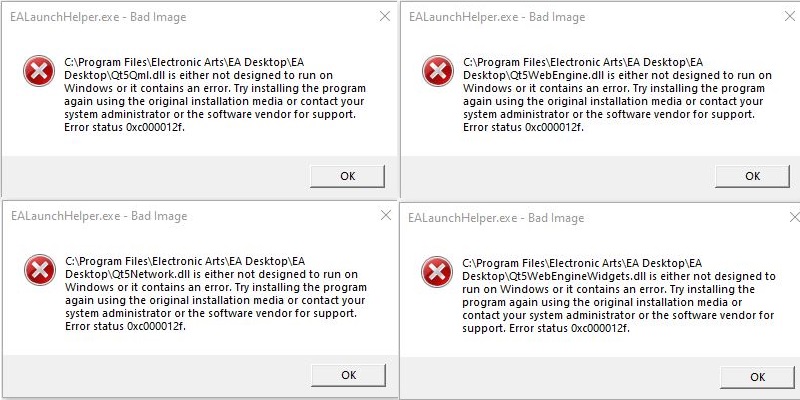Close the Qt5Qml.dll Bad Image dialog
Screen dimensions: 800x400
(385, 16)
